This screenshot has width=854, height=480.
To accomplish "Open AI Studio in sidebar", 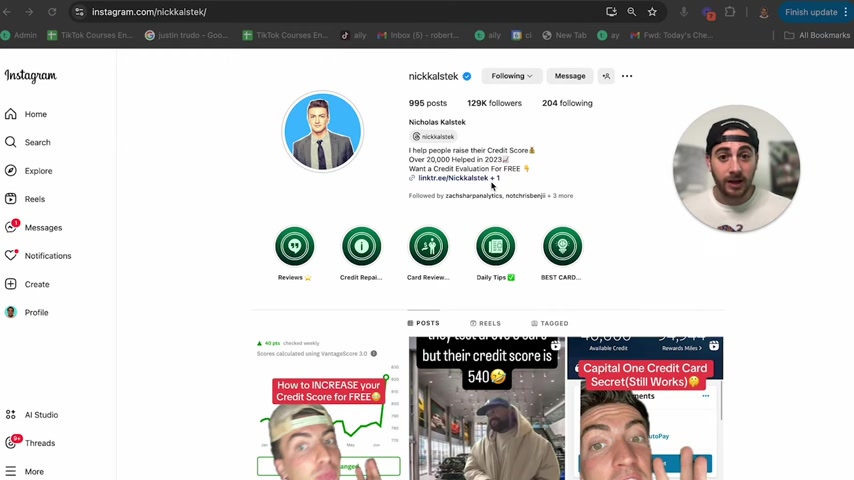I will (31, 415).
